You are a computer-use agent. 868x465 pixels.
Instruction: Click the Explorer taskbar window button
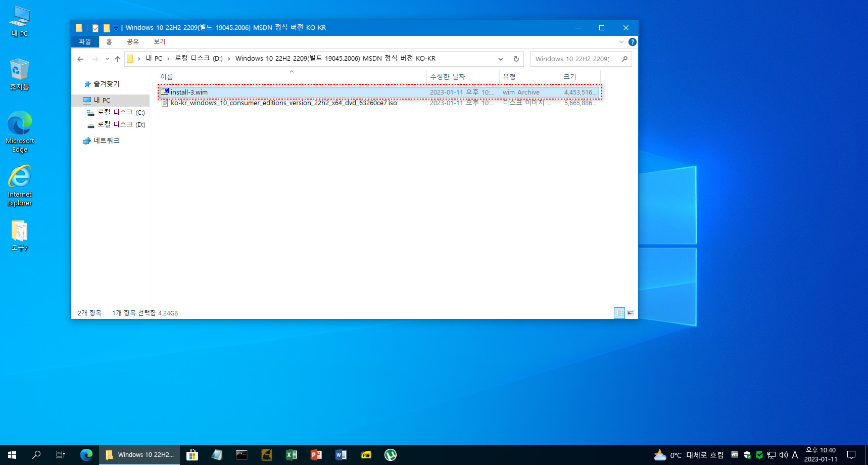click(x=139, y=455)
